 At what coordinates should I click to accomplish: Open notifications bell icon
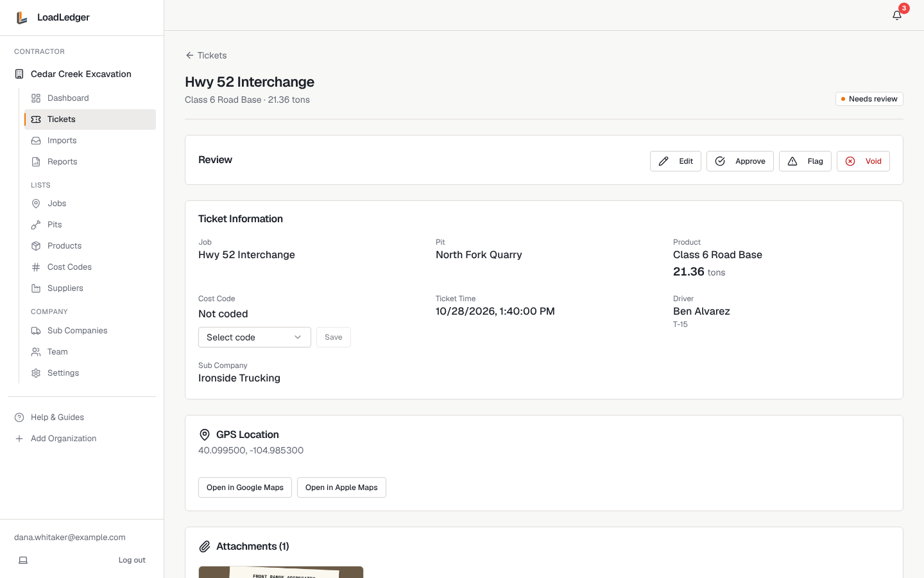[x=897, y=15]
